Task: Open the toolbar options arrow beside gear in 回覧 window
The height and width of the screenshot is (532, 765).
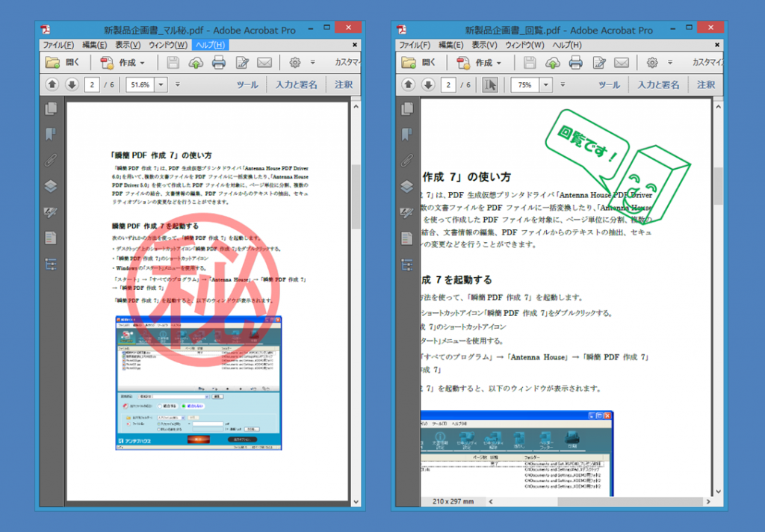Action: 670,63
